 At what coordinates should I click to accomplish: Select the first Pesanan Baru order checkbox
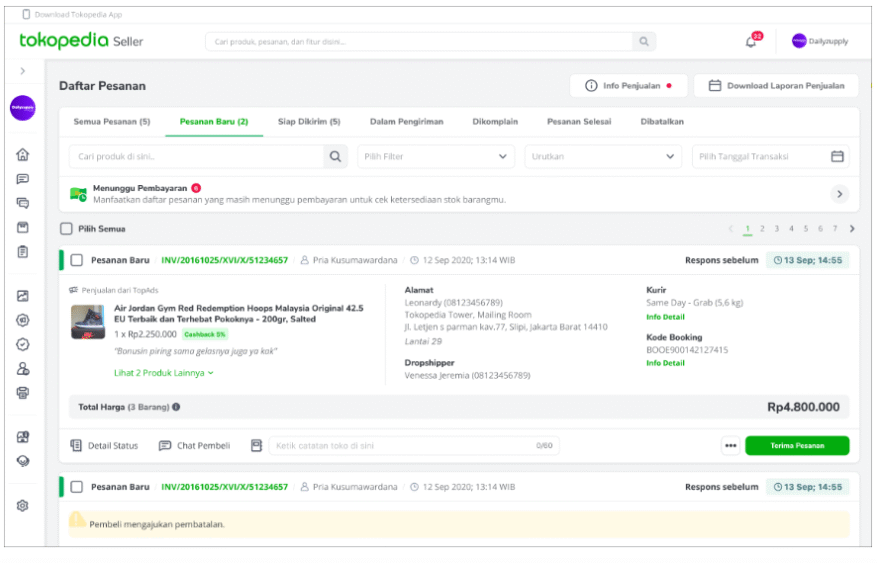click(77, 261)
